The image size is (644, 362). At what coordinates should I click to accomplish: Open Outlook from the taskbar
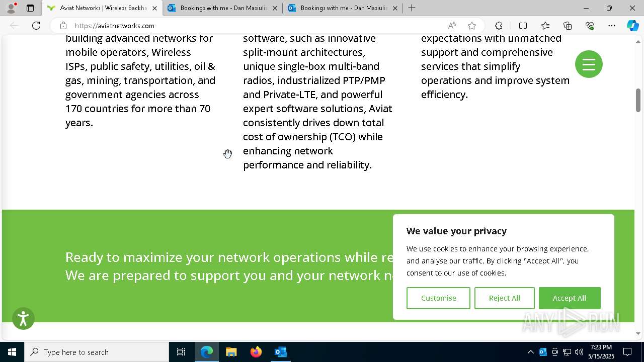click(281, 352)
